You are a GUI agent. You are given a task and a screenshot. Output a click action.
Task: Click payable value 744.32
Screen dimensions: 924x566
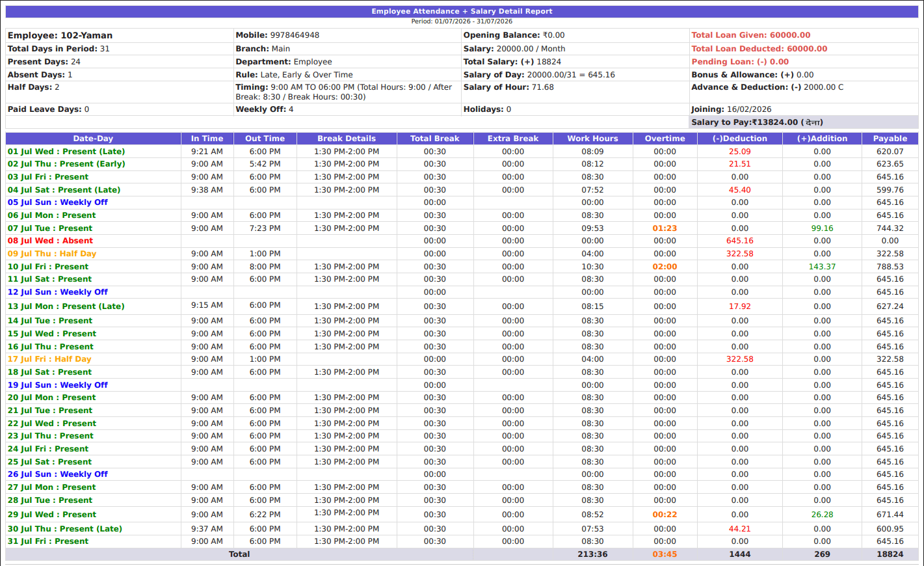coord(890,228)
